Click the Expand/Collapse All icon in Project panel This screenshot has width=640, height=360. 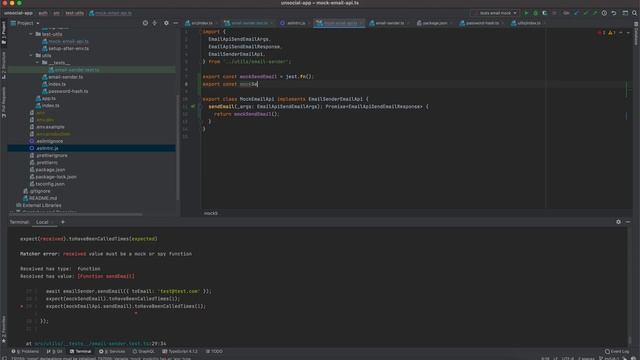(155, 23)
